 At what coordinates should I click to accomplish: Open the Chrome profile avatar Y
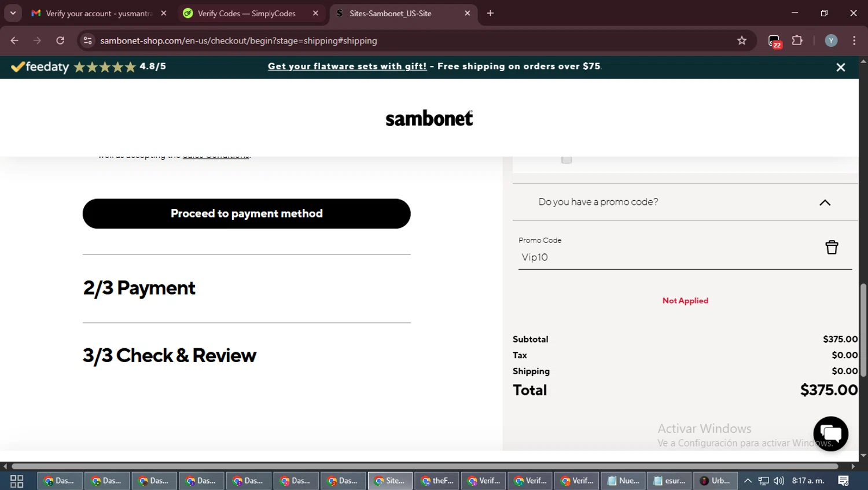[831, 40]
